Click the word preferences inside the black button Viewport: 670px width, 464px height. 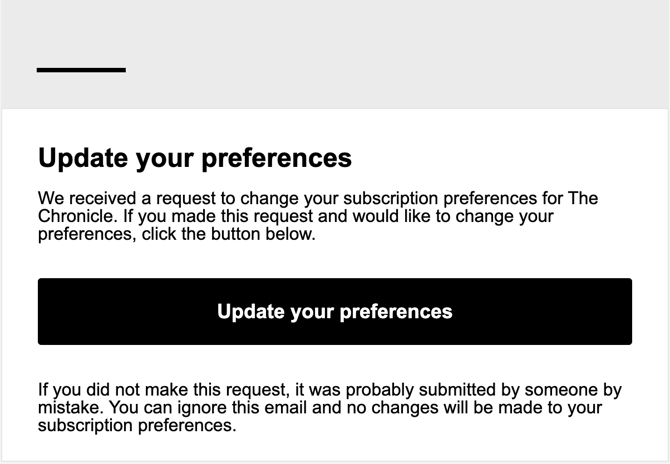point(396,312)
